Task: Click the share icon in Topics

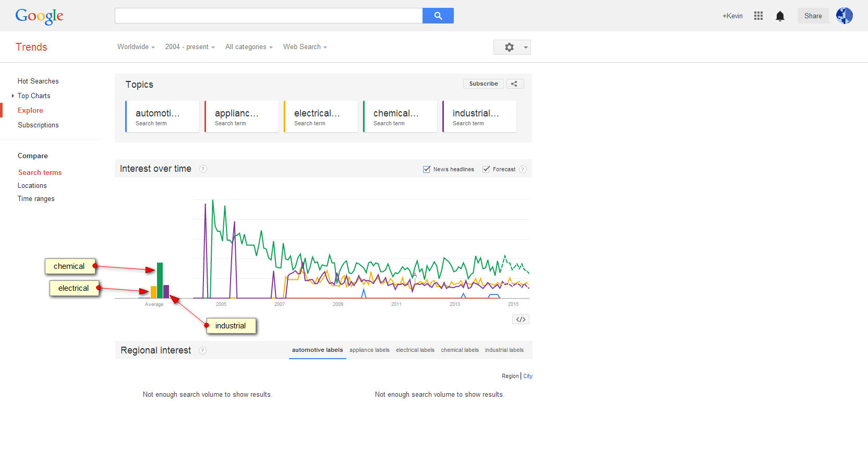Action: coord(514,84)
